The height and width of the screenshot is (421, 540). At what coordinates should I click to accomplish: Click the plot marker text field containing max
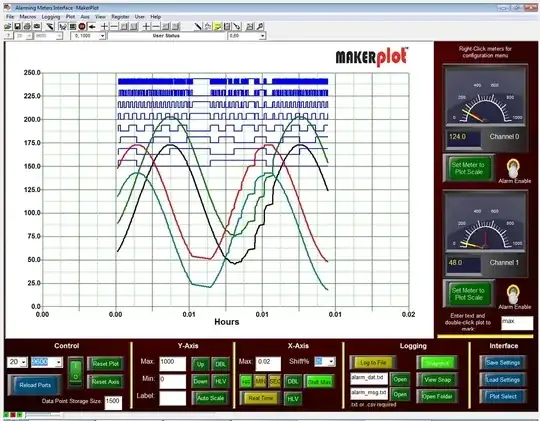pyautogui.click(x=517, y=323)
